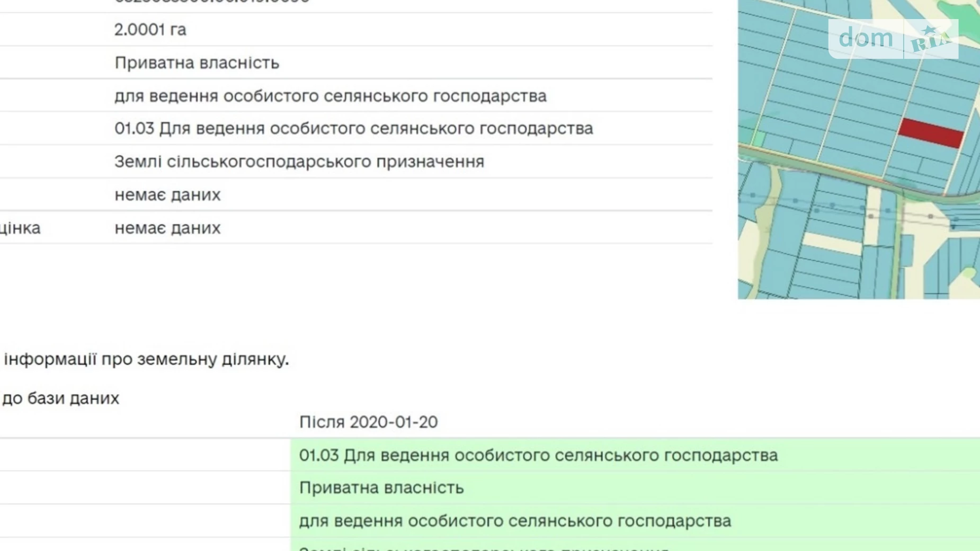Image resolution: width=980 pixels, height=551 pixels.
Task: Click "немає даних" value above the оцінка row
Action: tap(167, 195)
